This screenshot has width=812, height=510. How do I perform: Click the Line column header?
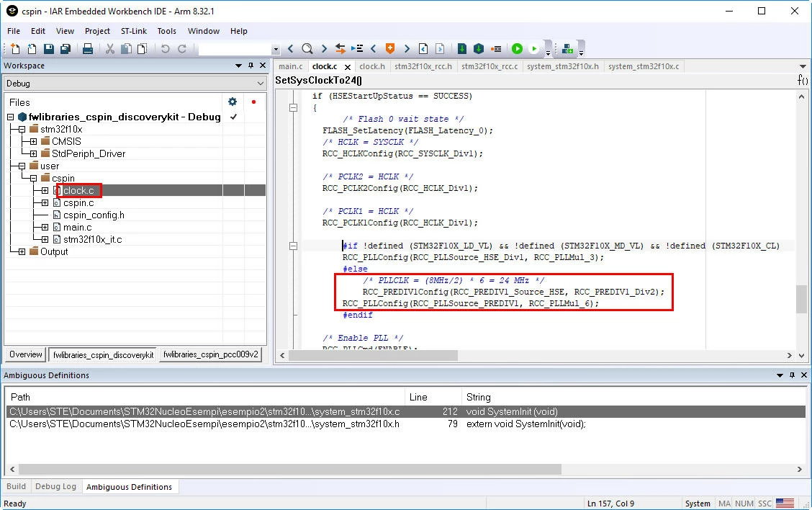pyautogui.click(x=433, y=397)
